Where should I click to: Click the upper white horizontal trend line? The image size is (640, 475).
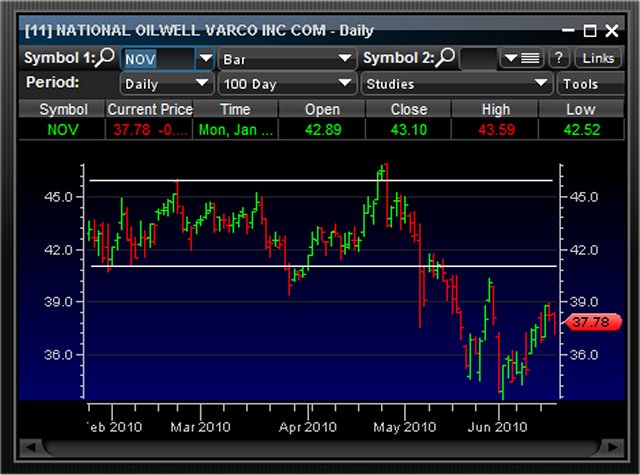[x=321, y=180]
